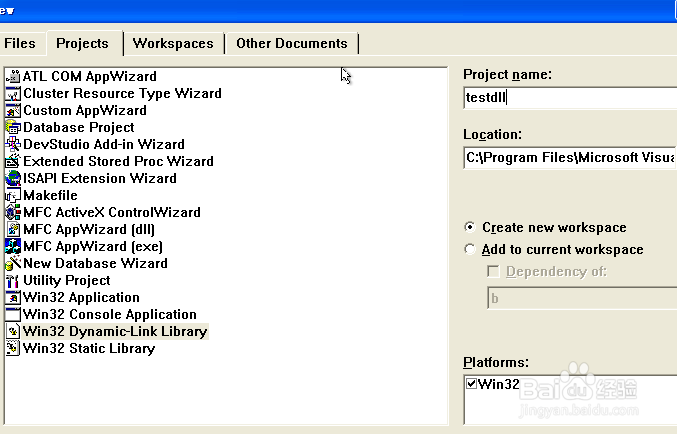Click the Database Project icon

[13, 127]
